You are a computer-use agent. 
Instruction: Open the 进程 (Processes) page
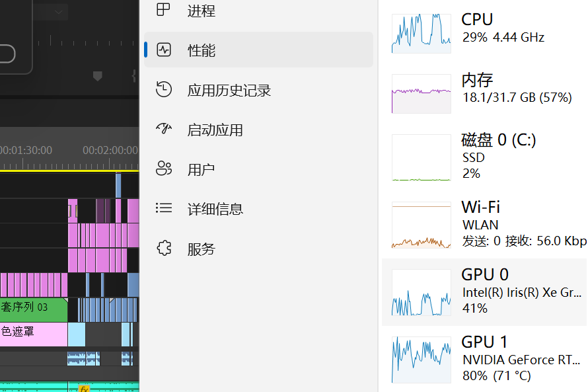click(258, 10)
